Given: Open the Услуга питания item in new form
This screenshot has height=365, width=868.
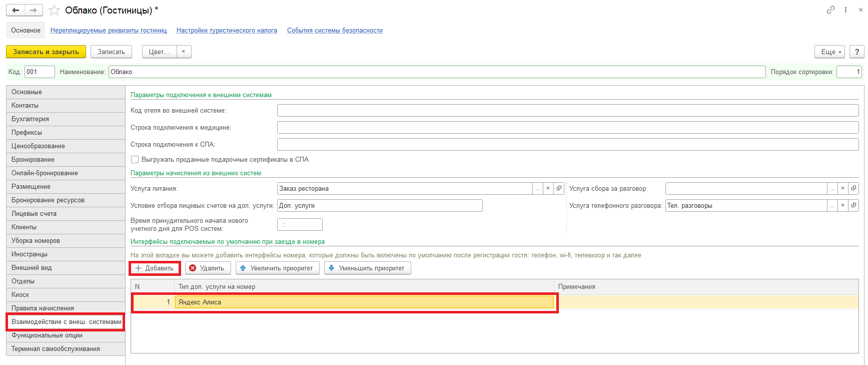Looking at the screenshot, I should click(559, 189).
